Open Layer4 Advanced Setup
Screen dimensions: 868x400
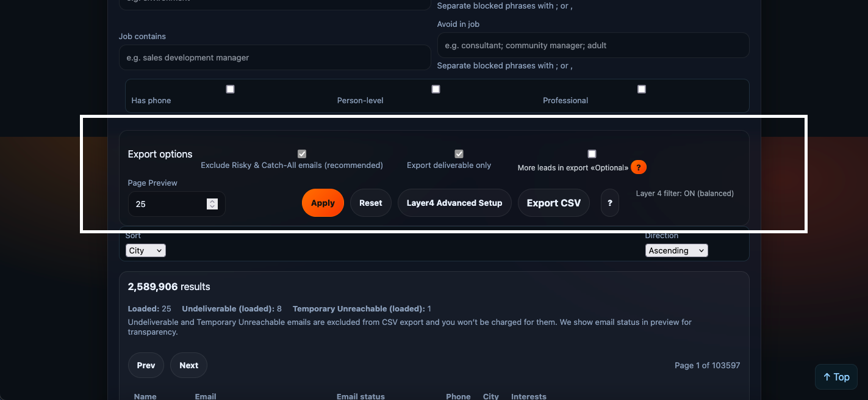pos(454,202)
